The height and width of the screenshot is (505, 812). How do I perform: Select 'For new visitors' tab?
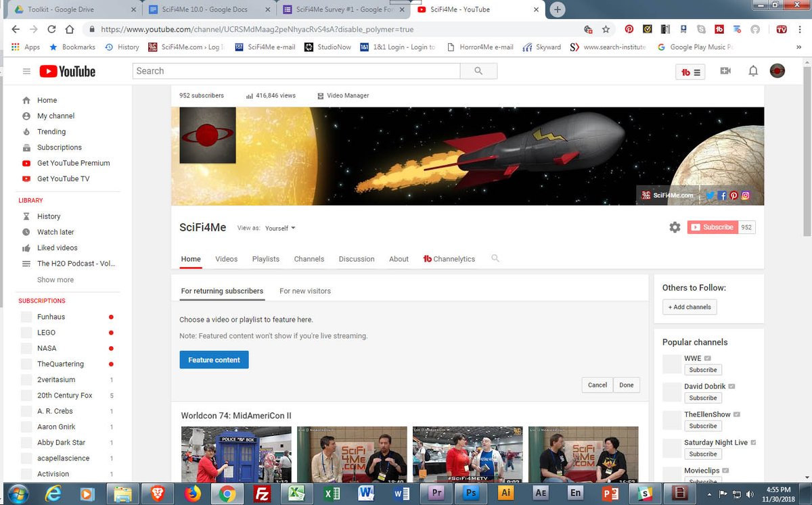(x=305, y=291)
